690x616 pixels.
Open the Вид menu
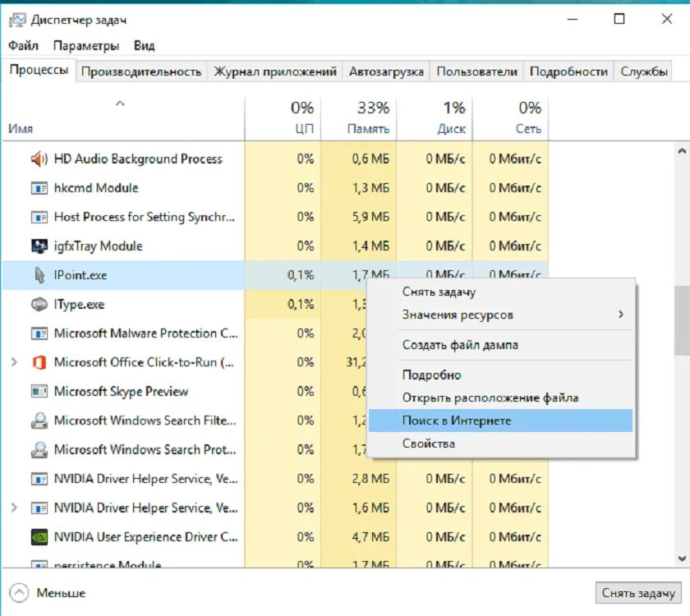pos(145,46)
